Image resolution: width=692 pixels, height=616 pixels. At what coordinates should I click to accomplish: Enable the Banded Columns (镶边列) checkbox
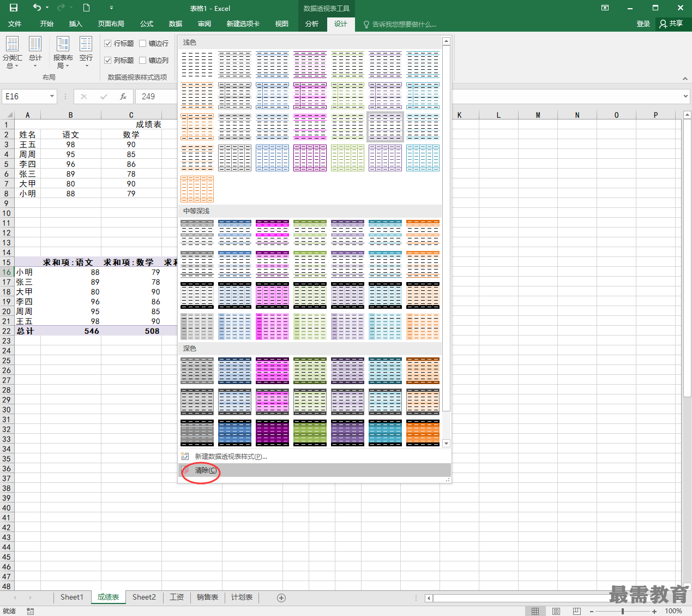[143, 60]
